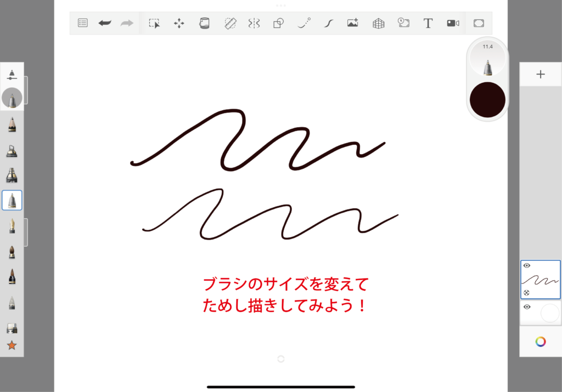Open the color wheel editor
This screenshot has height=392, width=562.
click(x=541, y=342)
